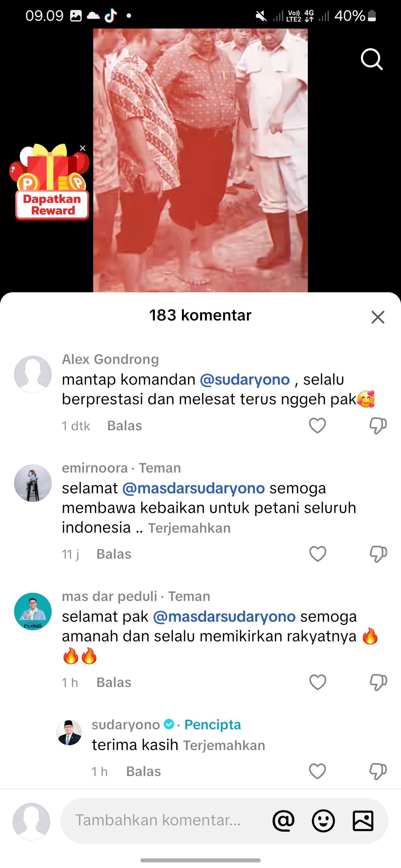The height and width of the screenshot is (868, 401).
Task: Dislike emirnoora's comment
Action: [x=378, y=554]
